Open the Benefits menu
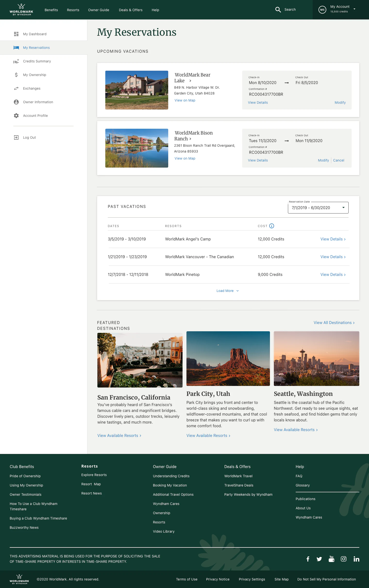The width and height of the screenshot is (369, 588). 51,10
